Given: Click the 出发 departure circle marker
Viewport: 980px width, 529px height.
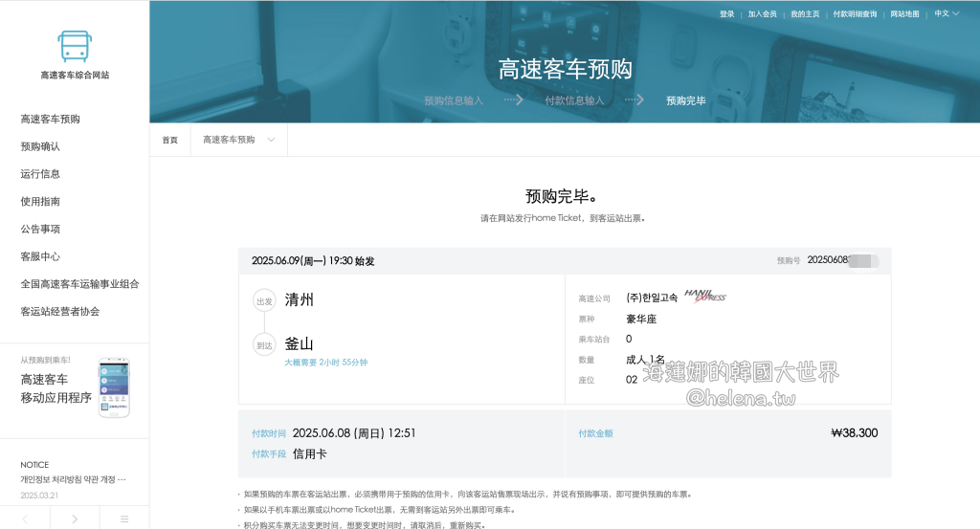Looking at the screenshot, I should tap(264, 300).
